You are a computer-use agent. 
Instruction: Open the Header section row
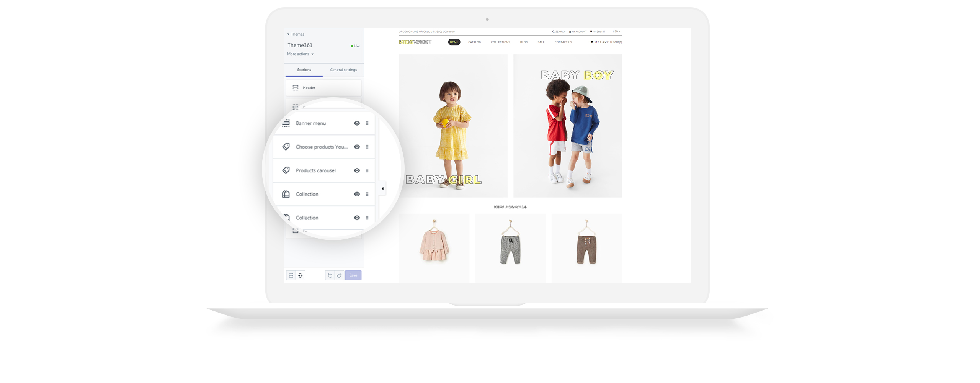click(x=323, y=88)
